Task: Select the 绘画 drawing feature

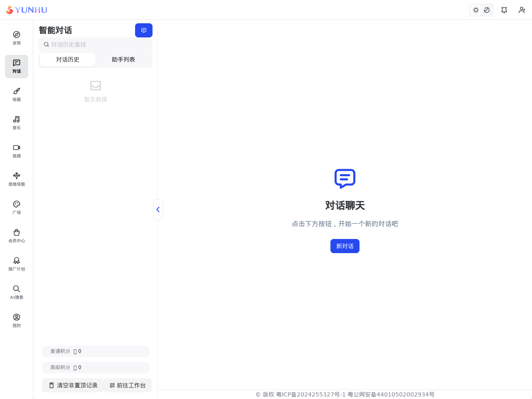Action: (x=16, y=94)
